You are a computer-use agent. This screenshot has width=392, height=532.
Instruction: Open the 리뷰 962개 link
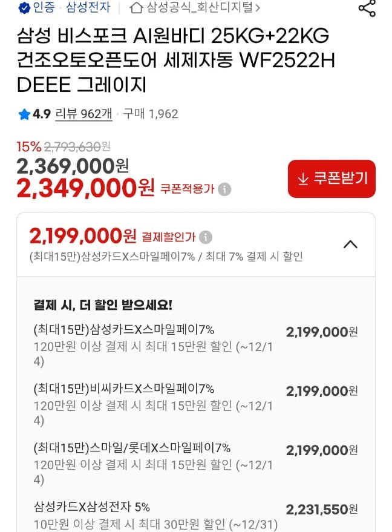(x=83, y=114)
